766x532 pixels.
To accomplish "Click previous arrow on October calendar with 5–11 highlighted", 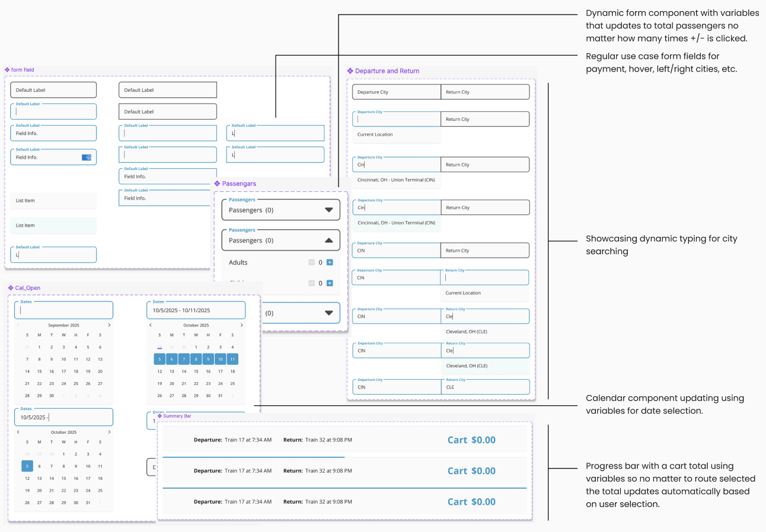I will 151,325.
